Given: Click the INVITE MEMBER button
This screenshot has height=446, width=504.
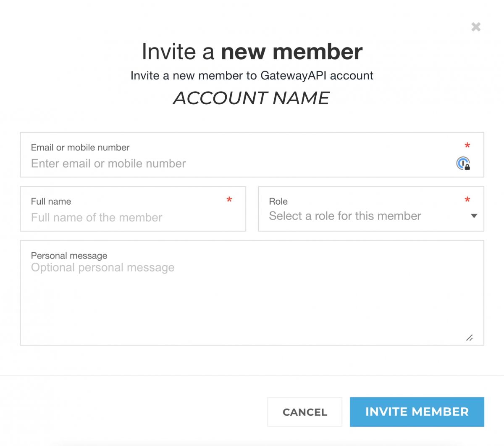Looking at the screenshot, I should point(417,412).
